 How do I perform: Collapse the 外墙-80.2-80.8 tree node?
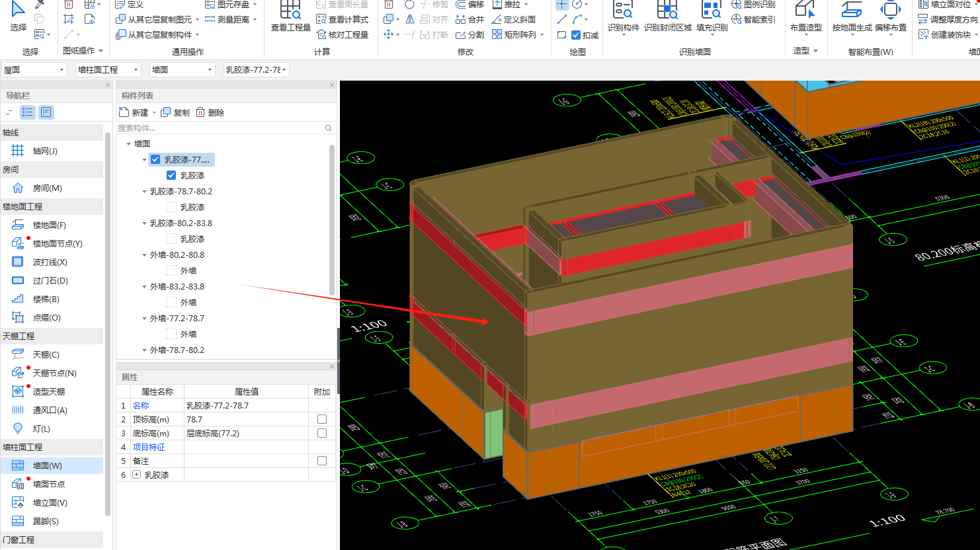point(144,255)
